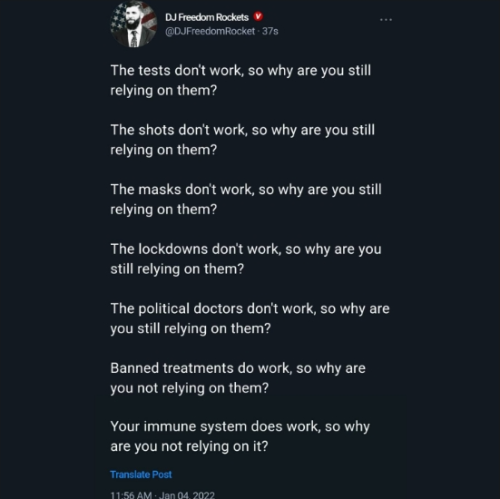The width and height of the screenshot is (500, 499).
Task: Open the three-dot more options menu
Action: pyautogui.click(x=386, y=20)
